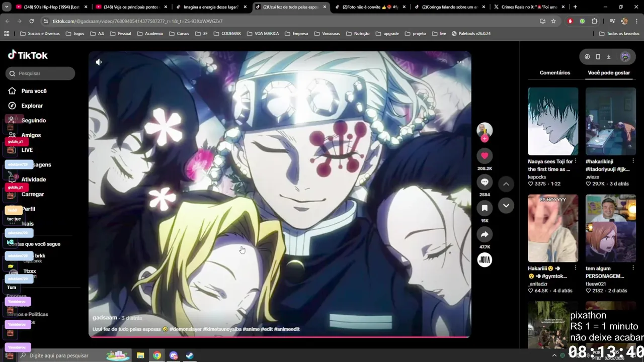Click the install app icon in address bar

[542, 21]
